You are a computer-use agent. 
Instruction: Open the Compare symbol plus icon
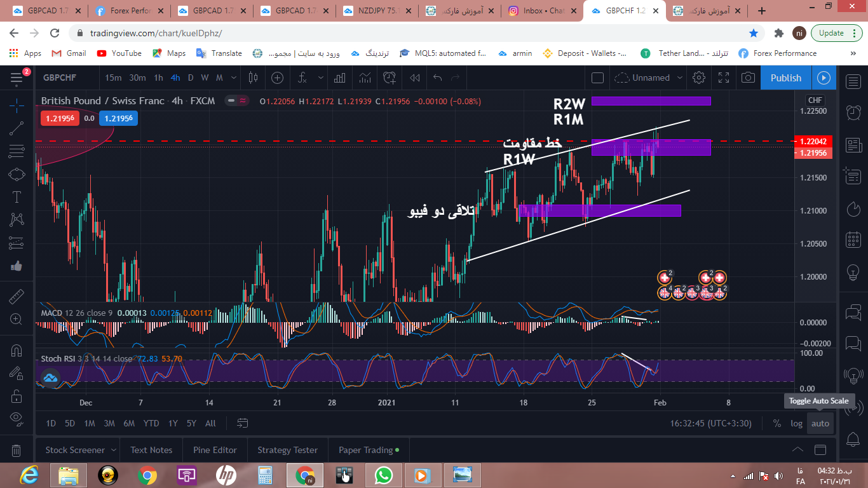(x=277, y=78)
